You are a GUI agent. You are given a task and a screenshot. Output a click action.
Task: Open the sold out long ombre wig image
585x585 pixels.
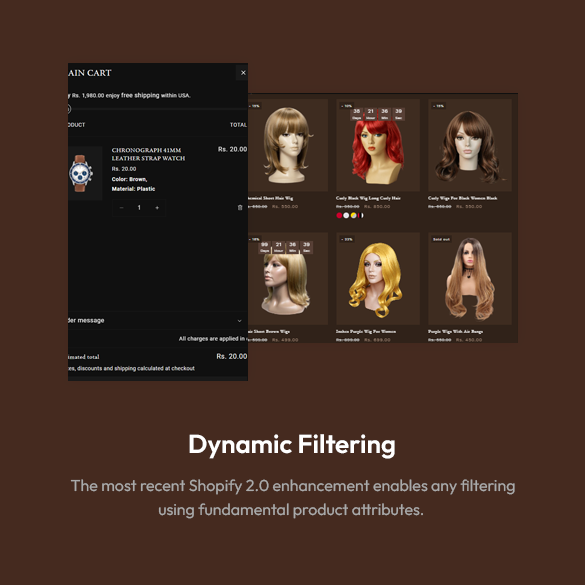(x=470, y=278)
